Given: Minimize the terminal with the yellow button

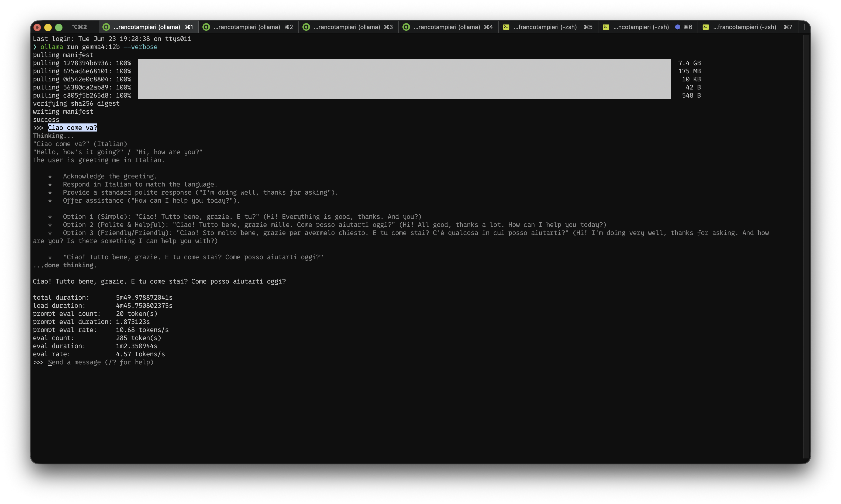Looking at the screenshot, I should [x=48, y=27].
